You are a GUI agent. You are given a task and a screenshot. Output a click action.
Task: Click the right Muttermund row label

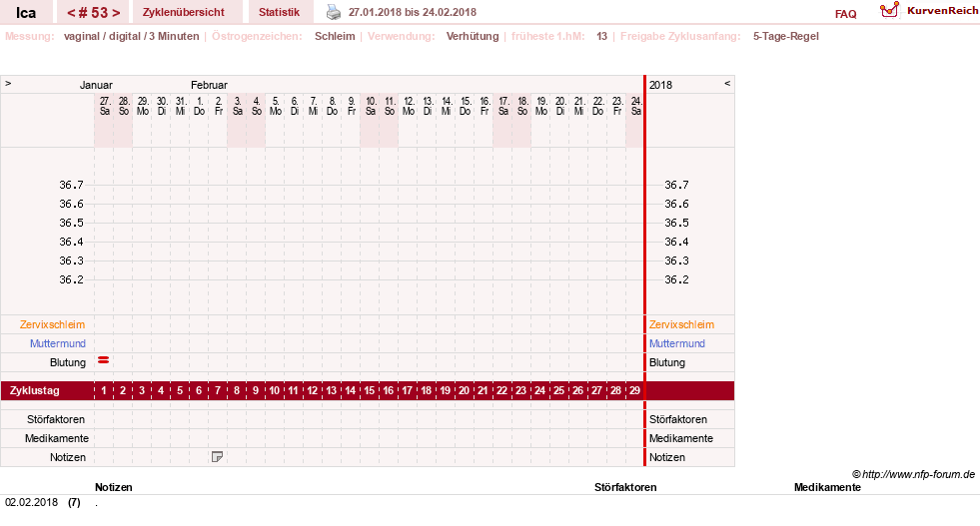pos(677,343)
